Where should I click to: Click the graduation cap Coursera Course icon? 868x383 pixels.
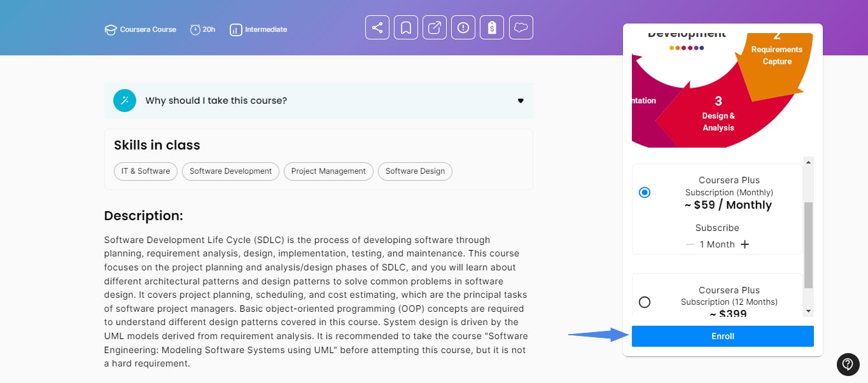tap(111, 29)
